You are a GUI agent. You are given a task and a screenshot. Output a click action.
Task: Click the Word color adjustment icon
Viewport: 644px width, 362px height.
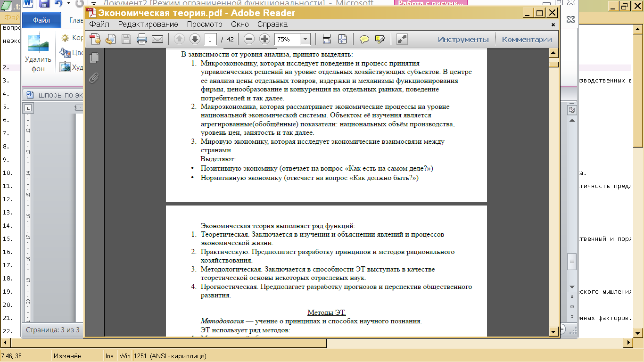coord(65,53)
